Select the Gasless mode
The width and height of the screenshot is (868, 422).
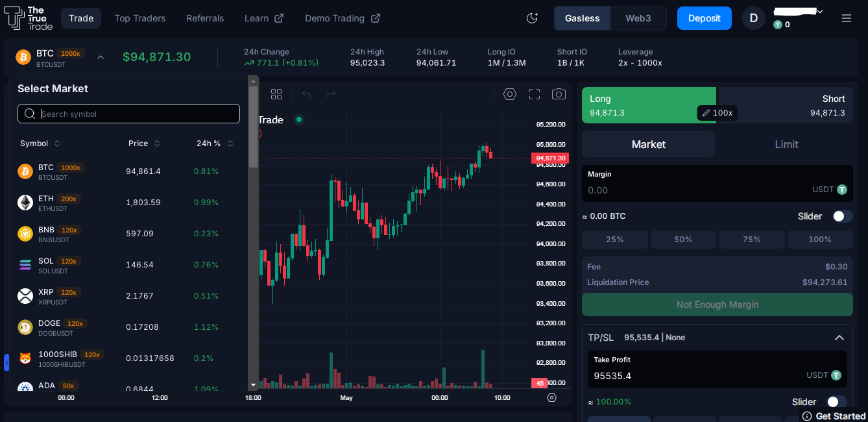click(583, 18)
